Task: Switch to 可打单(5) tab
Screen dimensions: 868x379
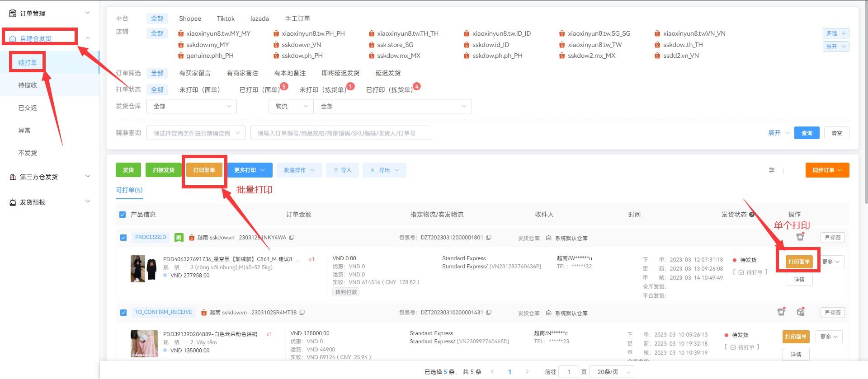Action: click(129, 190)
